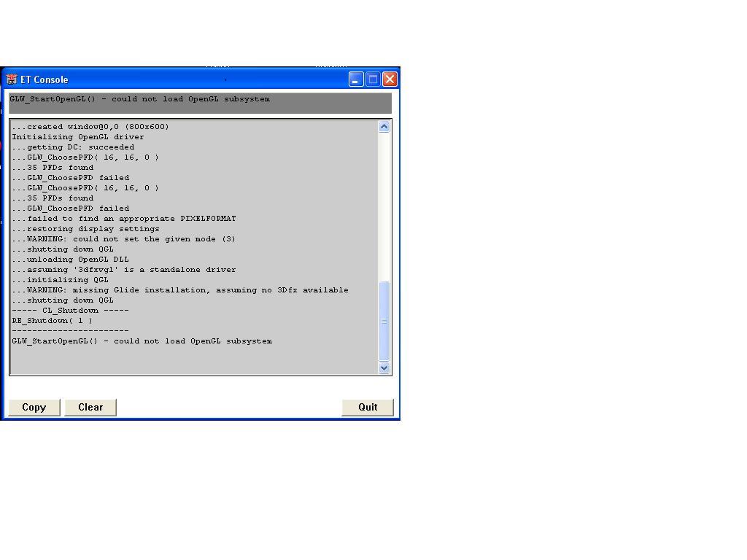Click line "...assuming '3dfxvgl' is a standalone driver"

coord(124,270)
